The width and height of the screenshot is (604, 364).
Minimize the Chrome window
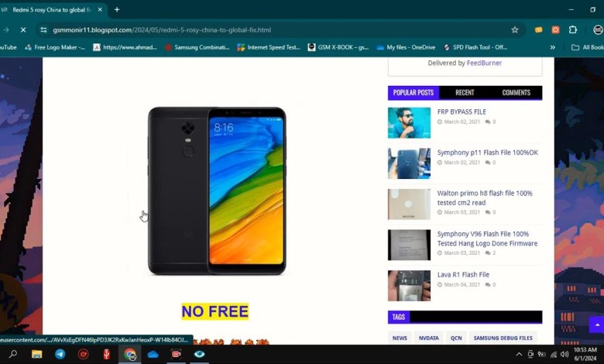[571, 9]
